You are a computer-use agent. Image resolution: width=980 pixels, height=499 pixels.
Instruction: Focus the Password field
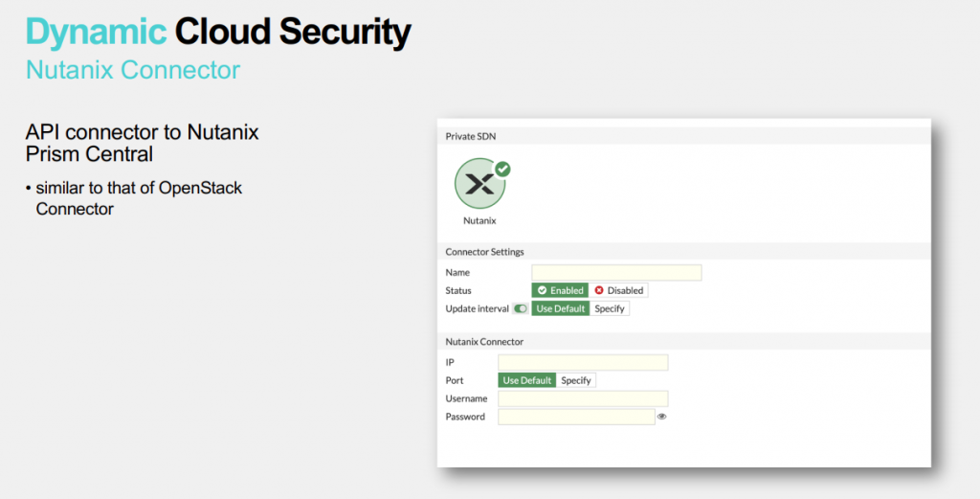coord(576,417)
